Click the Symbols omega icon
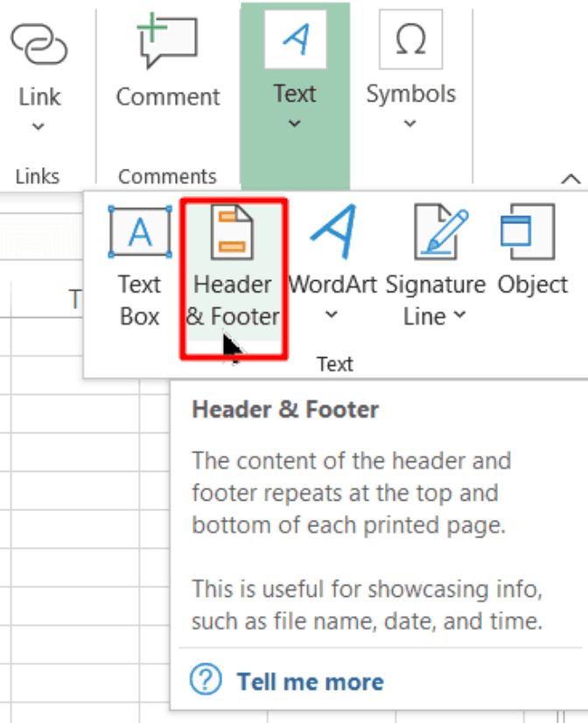 click(x=410, y=39)
